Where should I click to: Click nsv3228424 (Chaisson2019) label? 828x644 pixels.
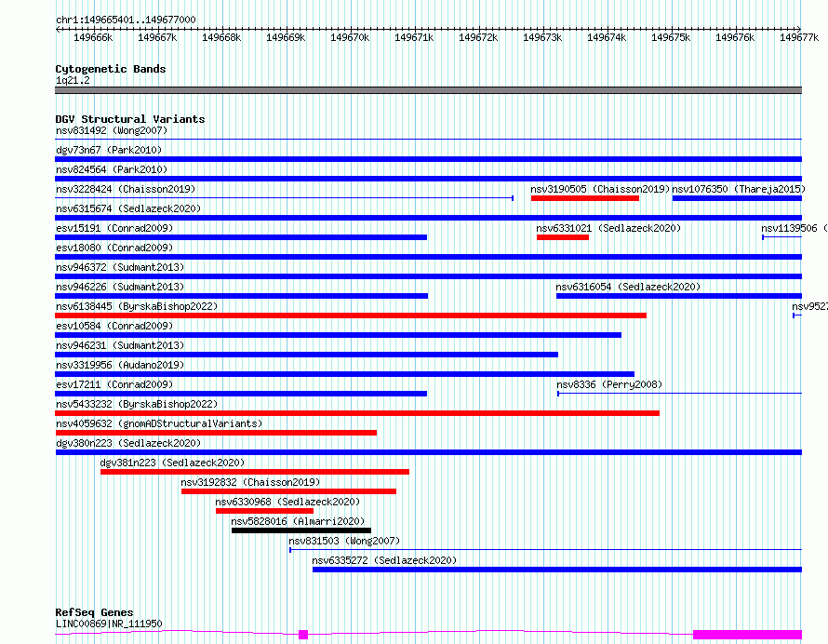(126, 189)
